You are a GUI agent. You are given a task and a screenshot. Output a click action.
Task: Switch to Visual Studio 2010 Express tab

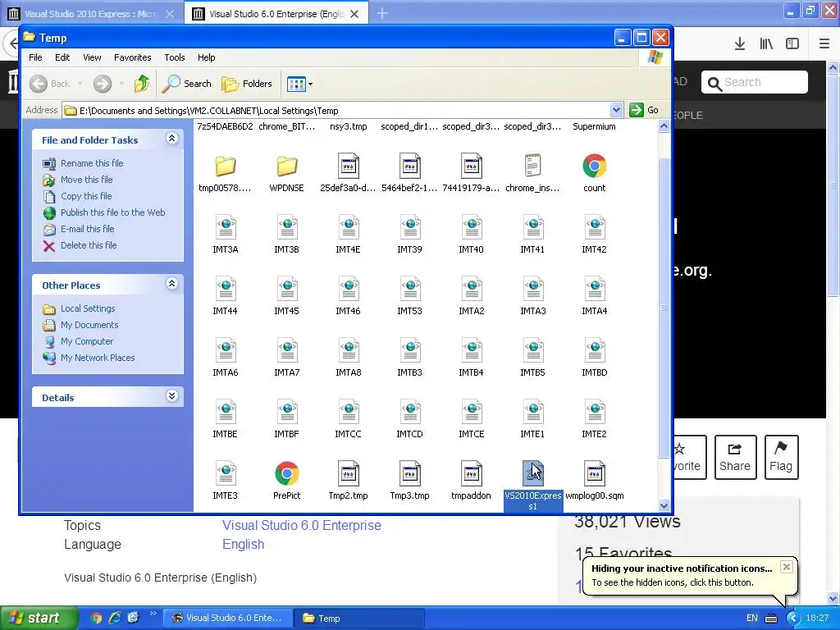(91, 14)
